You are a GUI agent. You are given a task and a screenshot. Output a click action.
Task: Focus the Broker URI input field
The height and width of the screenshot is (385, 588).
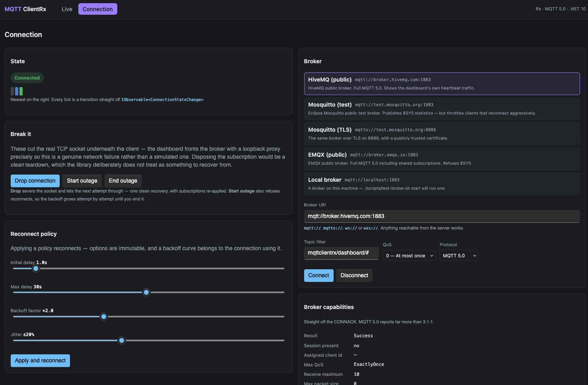[442, 216]
